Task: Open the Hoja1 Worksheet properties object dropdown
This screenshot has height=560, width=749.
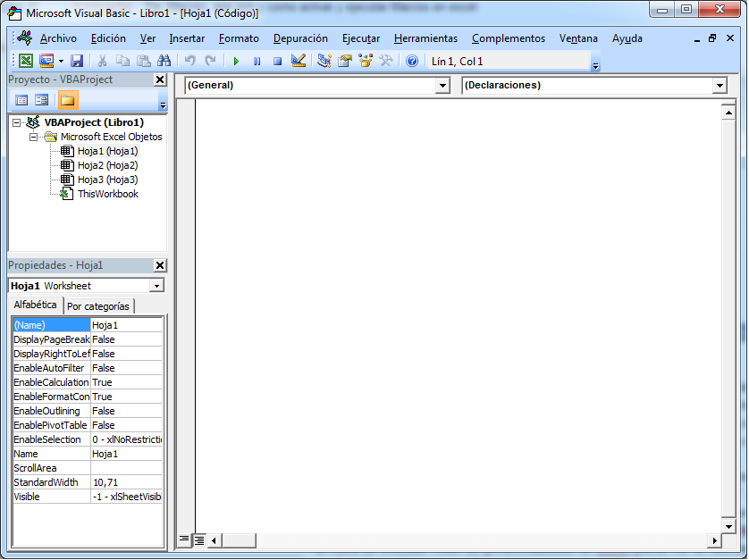Action: pos(156,286)
